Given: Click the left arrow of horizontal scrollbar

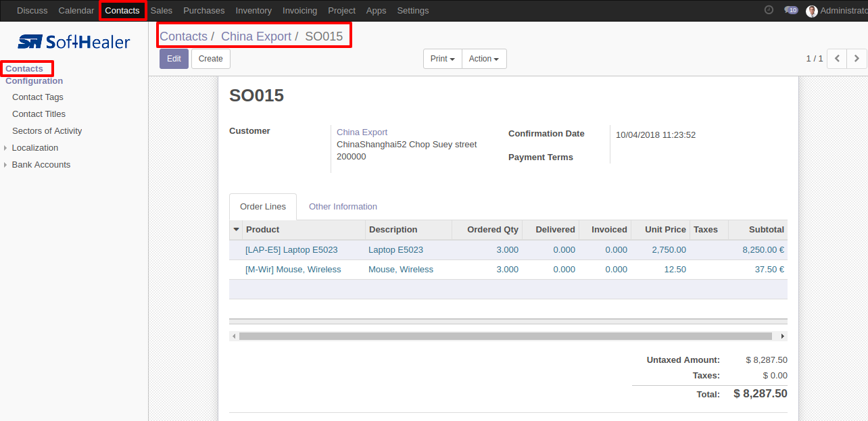Looking at the screenshot, I should (234, 336).
